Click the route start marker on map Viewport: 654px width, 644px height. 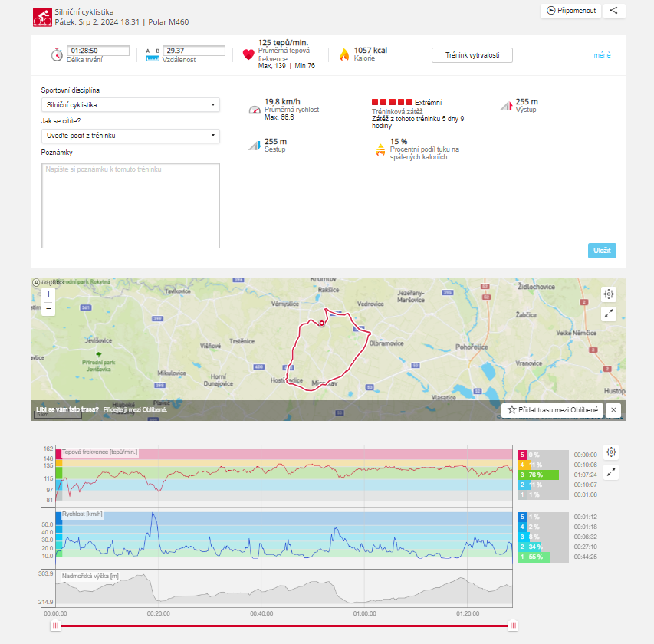(x=321, y=324)
